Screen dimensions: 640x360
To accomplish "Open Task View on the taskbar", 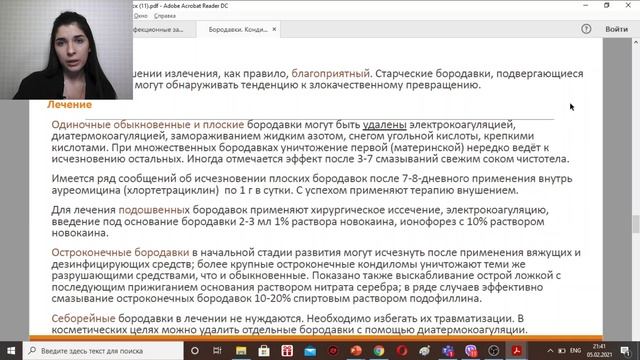I will (x=217, y=351).
